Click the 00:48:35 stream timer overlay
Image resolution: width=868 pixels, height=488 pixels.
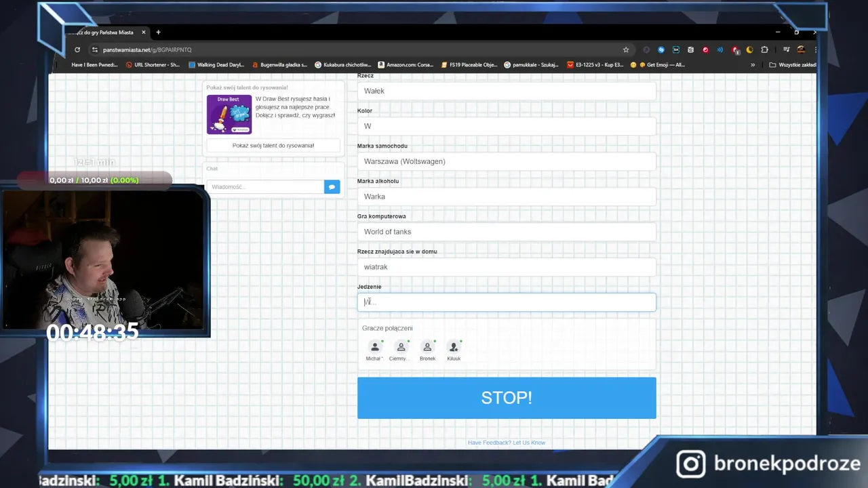click(92, 331)
